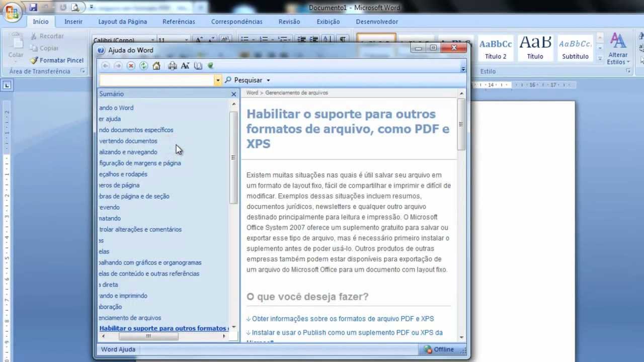644x362 pixels.
Task: Open Customize Quick Access Toolbar arrow
Action: (x=91, y=8)
